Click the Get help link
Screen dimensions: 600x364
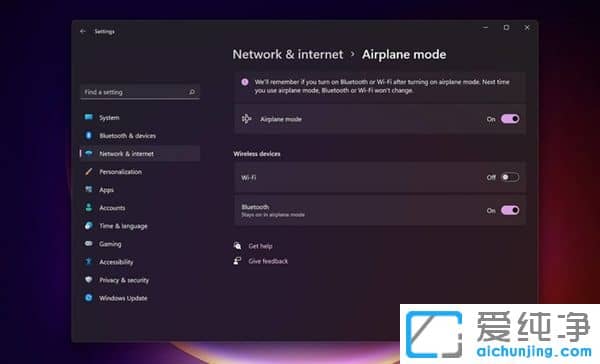pyautogui.click(x=260, y=246)
